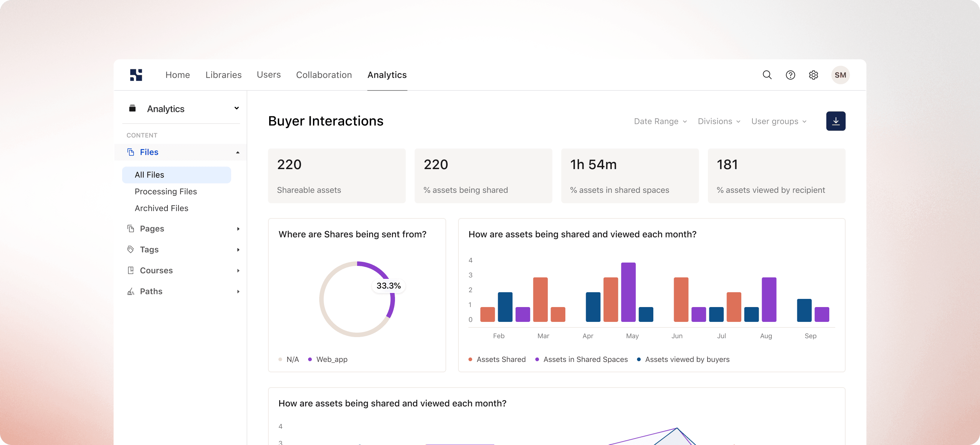The image size is (980, 445).
Task: Click the Courses icon in sidebar
Action: [131, 270]
